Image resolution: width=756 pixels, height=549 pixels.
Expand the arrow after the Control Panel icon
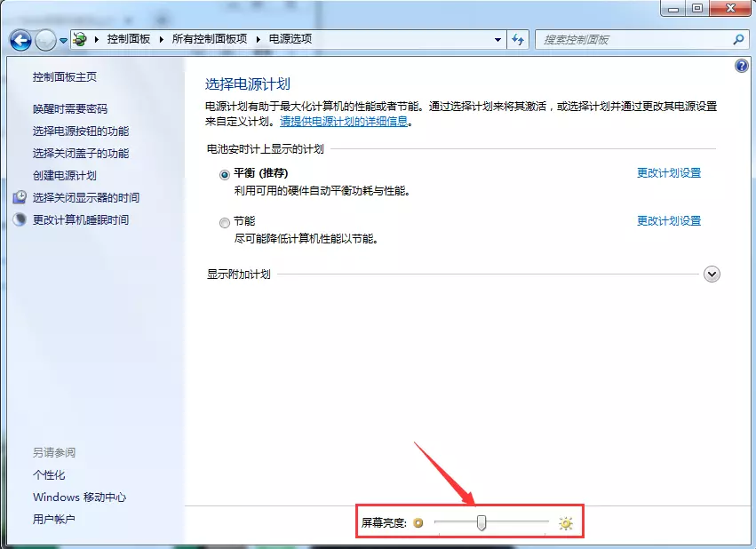coord(97,39)
